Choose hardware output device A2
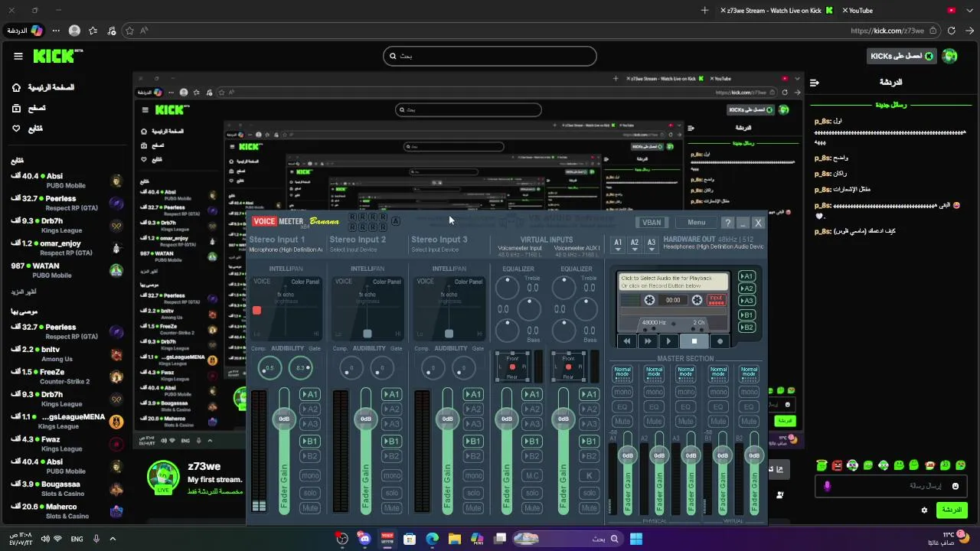The width and height of the screenshot is (980, 551). 635,244
